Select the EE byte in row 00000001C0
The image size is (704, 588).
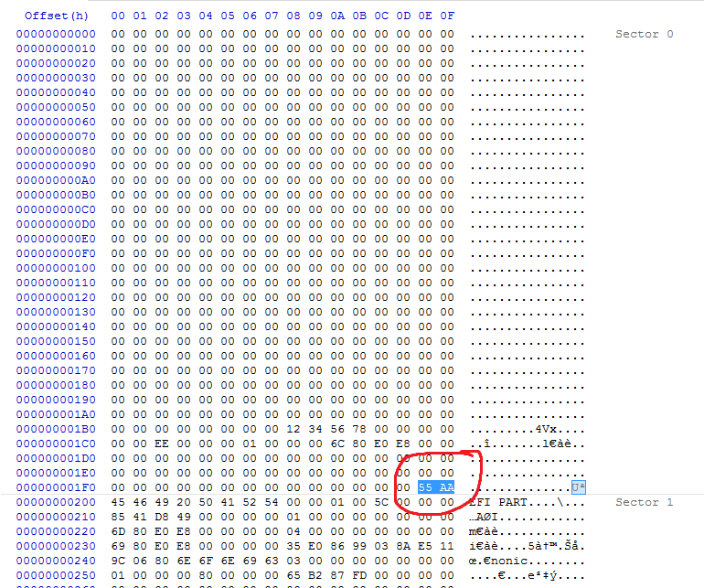tap(162, 444)
